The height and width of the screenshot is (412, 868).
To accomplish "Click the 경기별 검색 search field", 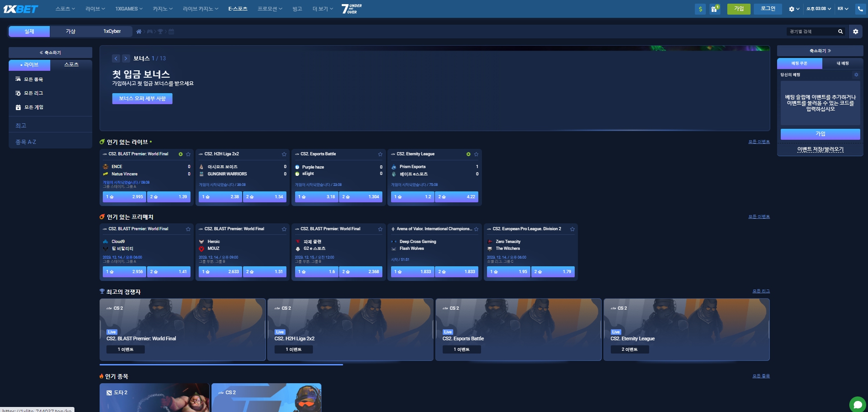I will (x=811, y=32).
